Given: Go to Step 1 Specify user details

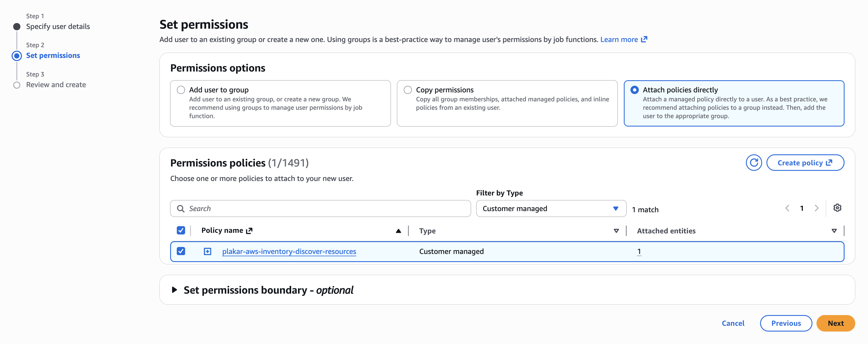Looking at the screenshot, I should point(58,27).
